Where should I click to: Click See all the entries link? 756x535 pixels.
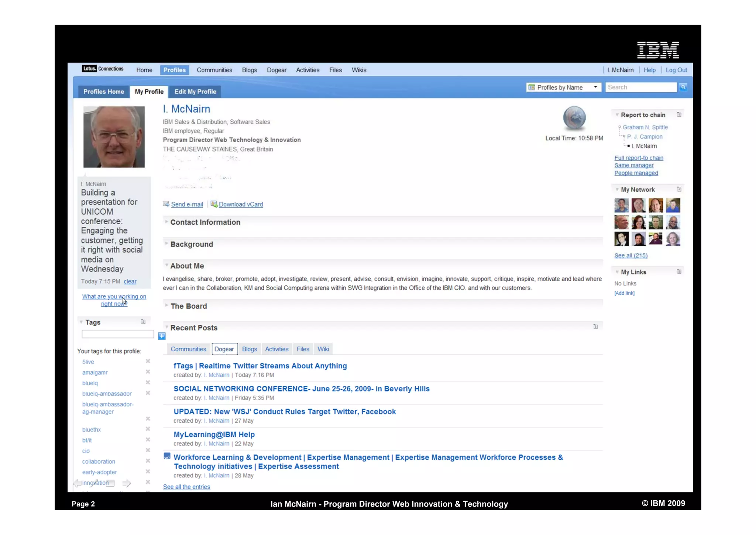pos(186,487)
